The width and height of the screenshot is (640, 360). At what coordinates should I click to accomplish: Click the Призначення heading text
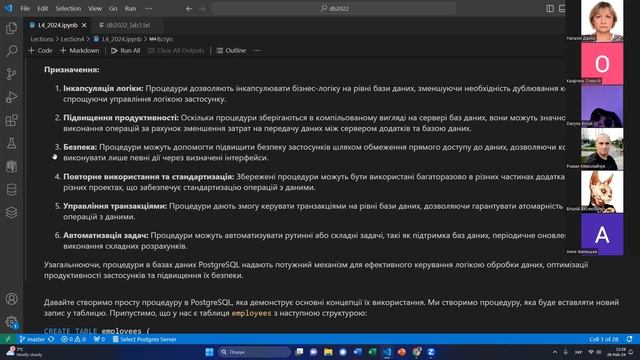[72, 70]
